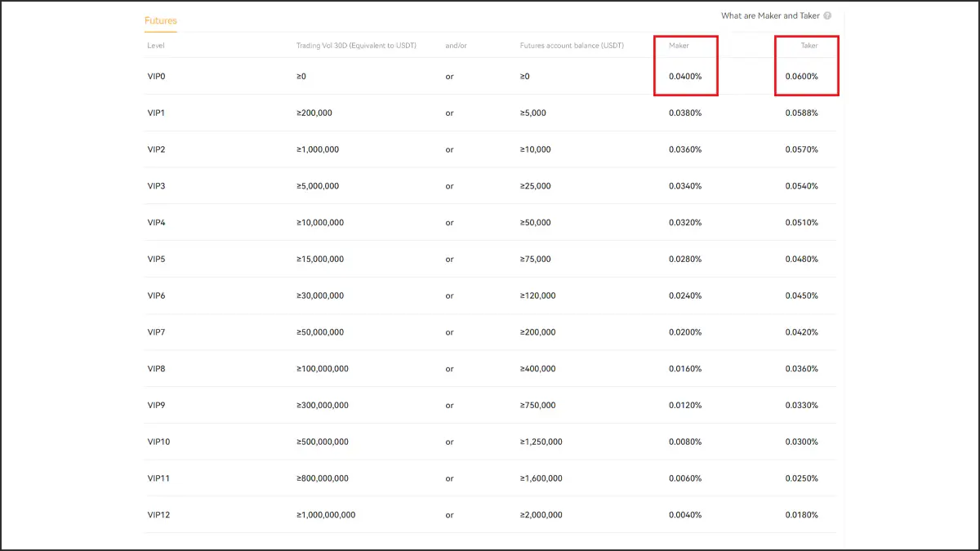The width and height of the screenshot is (980, 551).
Task: Click VIP10 taker fee 0.0300%
Action: pyautogui.click(x=801, y=442)
